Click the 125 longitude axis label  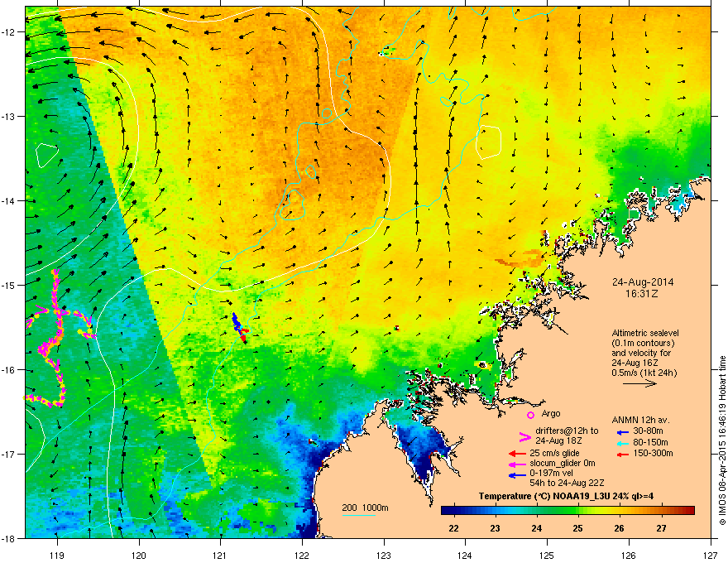coord(547,555)
